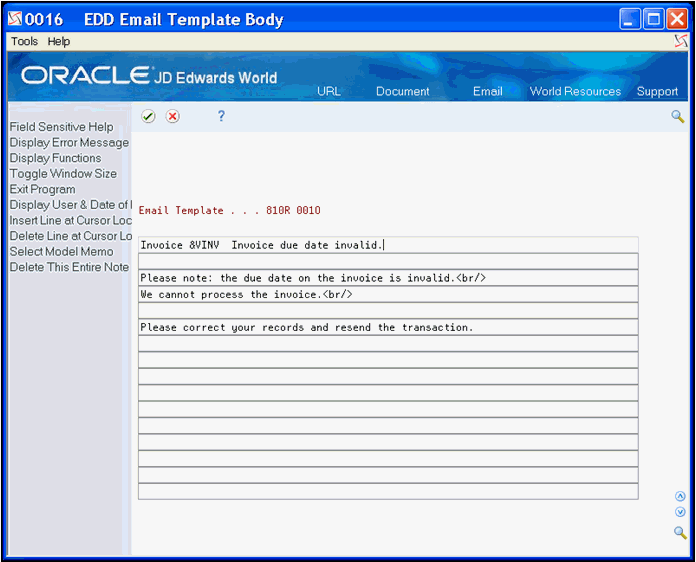Select Display User & Date option
The width and height of the screenshot is (696, 562).
(x=71, y=205)
